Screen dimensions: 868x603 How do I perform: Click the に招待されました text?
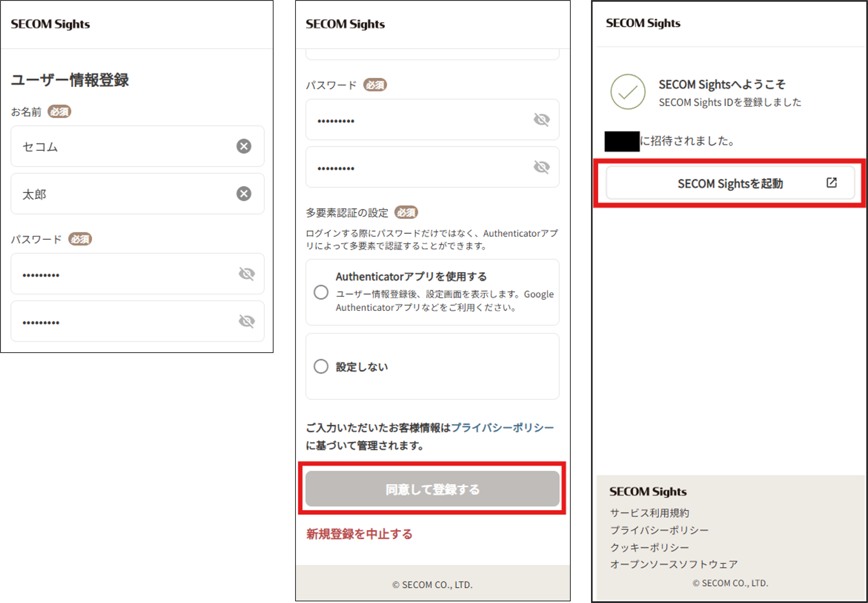coord(687,141)
